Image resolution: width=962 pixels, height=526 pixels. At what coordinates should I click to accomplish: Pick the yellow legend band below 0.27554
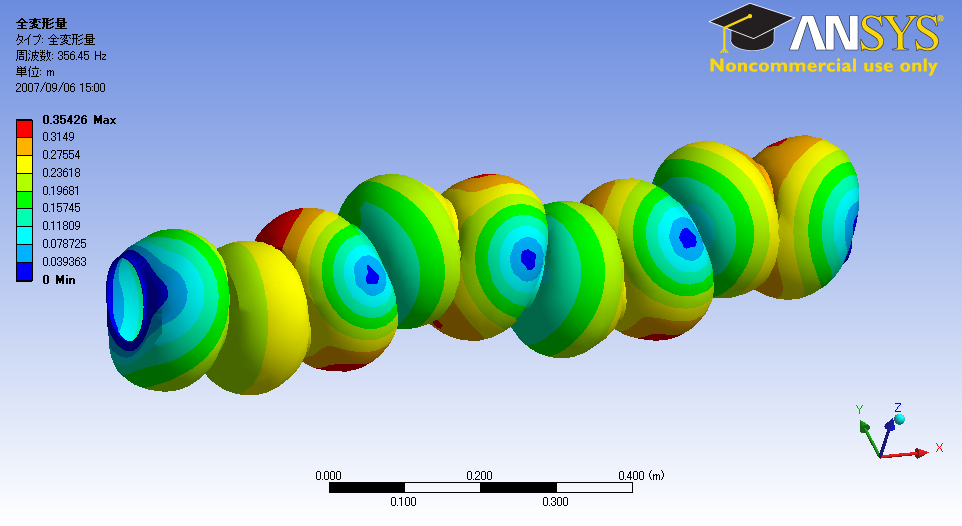[24, 164]
